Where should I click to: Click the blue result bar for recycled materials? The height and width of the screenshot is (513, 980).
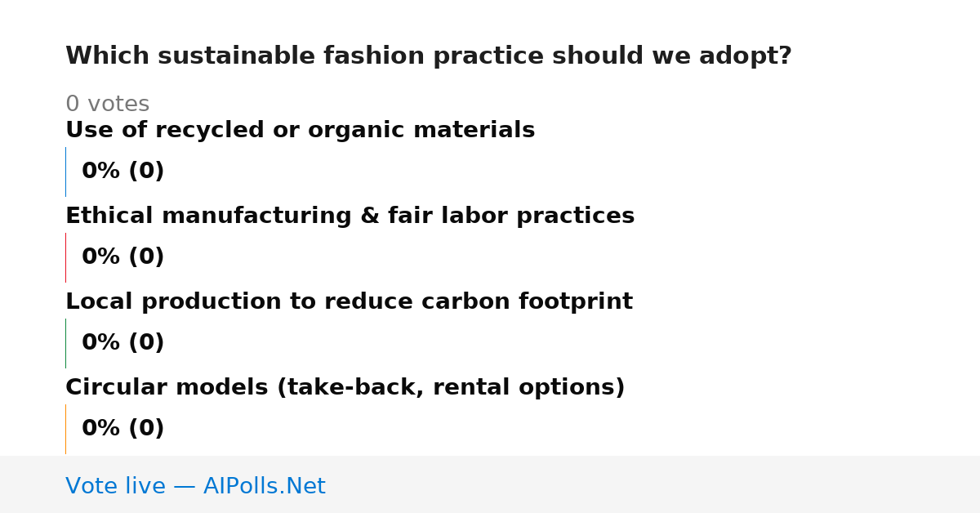click(65, 172)
